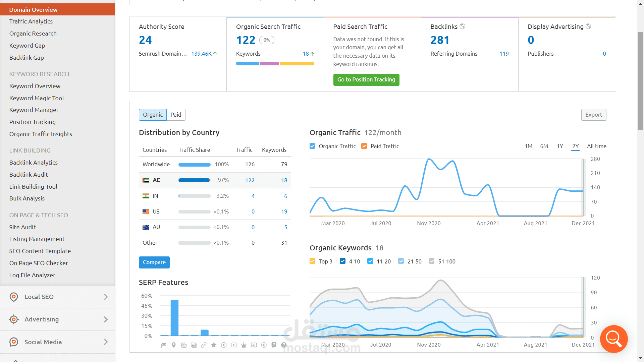
Task: Toggle the Paid Traffic checkbox
Action: (364, 146)
